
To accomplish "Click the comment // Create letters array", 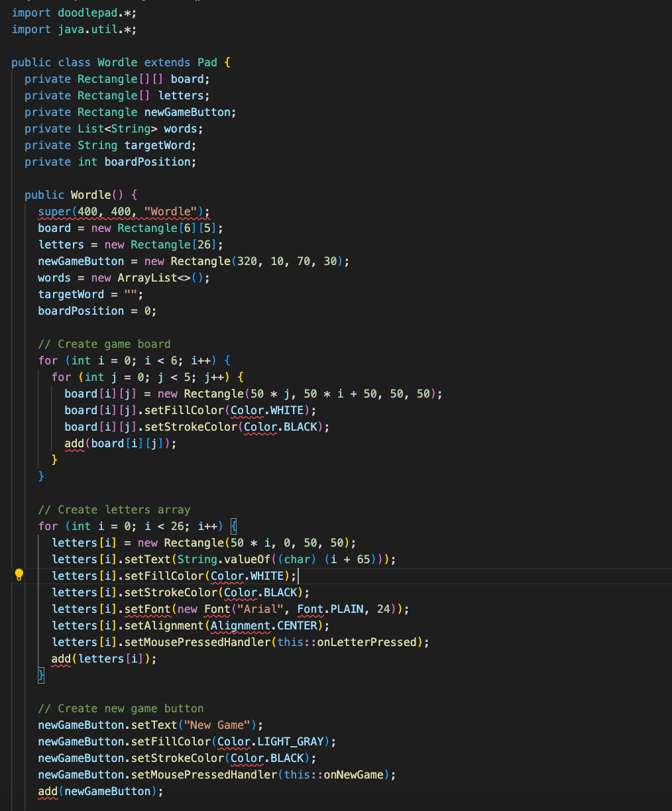I will click(x=114, y=509).
